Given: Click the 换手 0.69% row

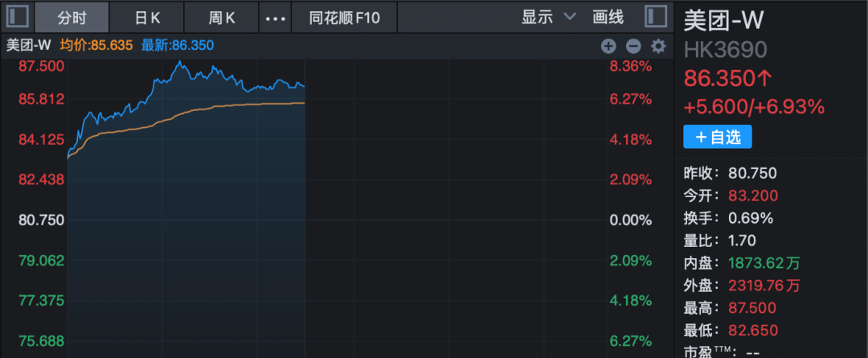Looking at the screenshot, I should [728, 218].
